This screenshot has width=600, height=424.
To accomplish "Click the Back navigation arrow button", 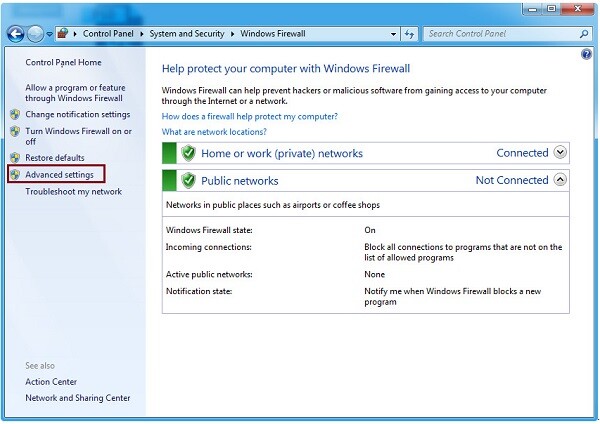I will point(16,34).
